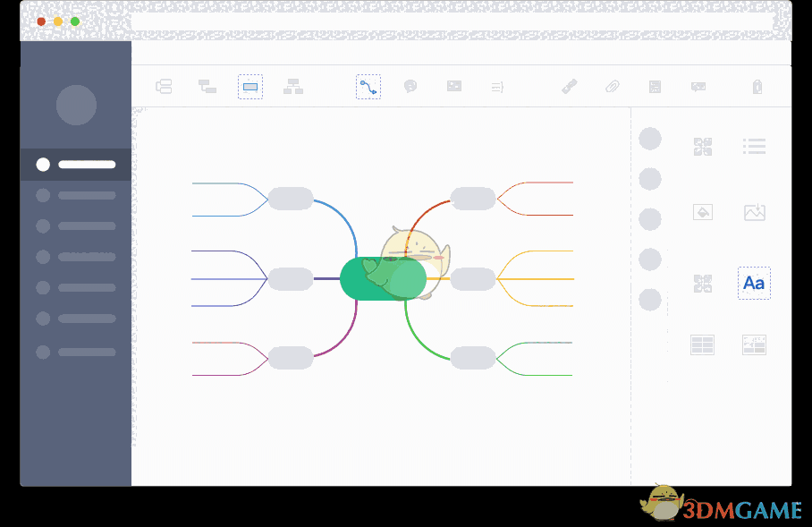
Task: Select the gray topic on the blue branch
Action: [x=291, y=199]
